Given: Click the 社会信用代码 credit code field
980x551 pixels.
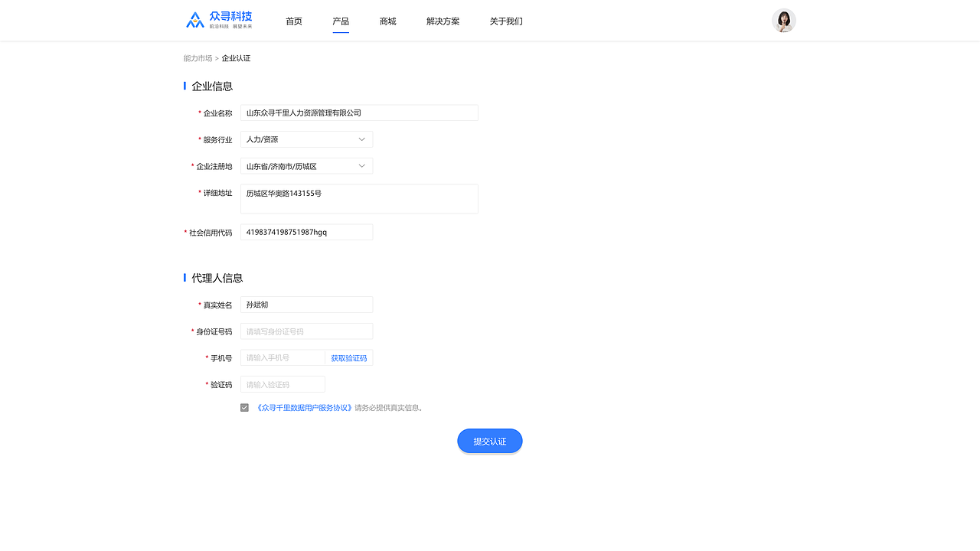Looking at the screenshot, I should click(306, 231).
